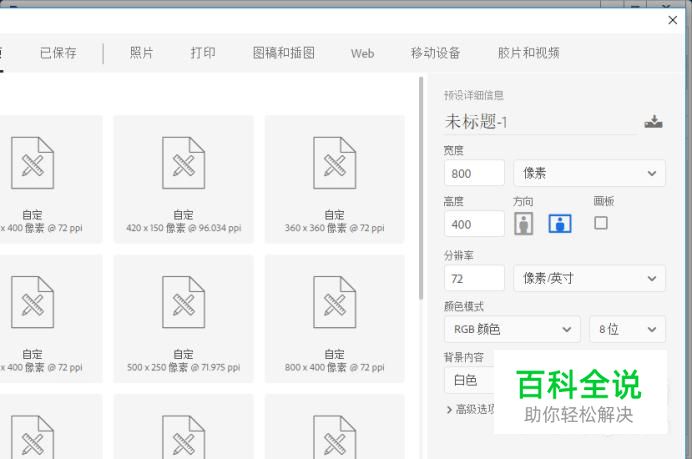Click the preset list vertical scrollbar
The height and width of the screenshot is (459, 692).
coord(421,188)
